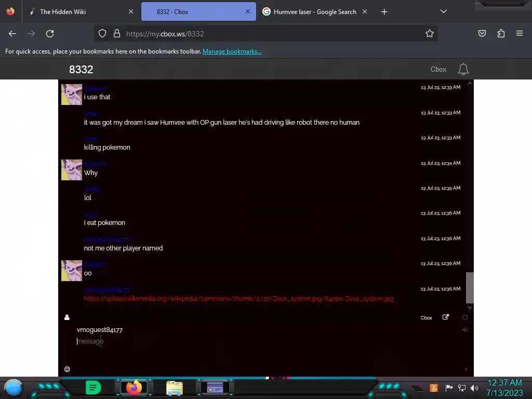Close The Hidden Wiki tab

130,11
